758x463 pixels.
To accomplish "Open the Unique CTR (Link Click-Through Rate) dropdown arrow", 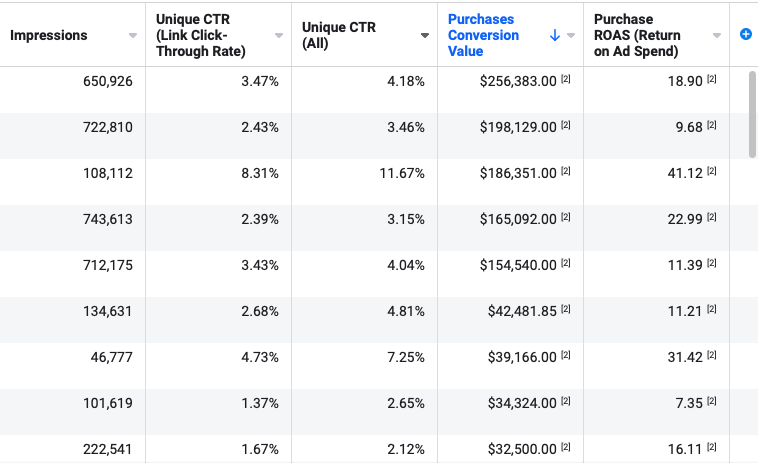I will point(279,36).
